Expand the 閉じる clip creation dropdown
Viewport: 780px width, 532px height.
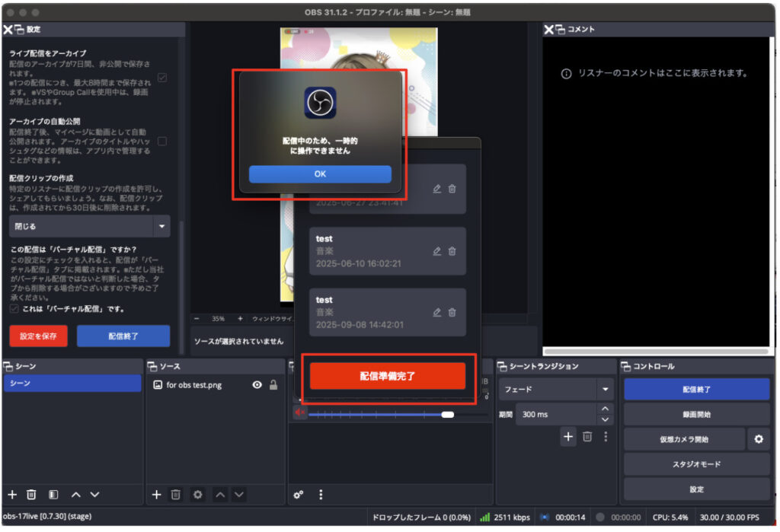pos(161,226)
